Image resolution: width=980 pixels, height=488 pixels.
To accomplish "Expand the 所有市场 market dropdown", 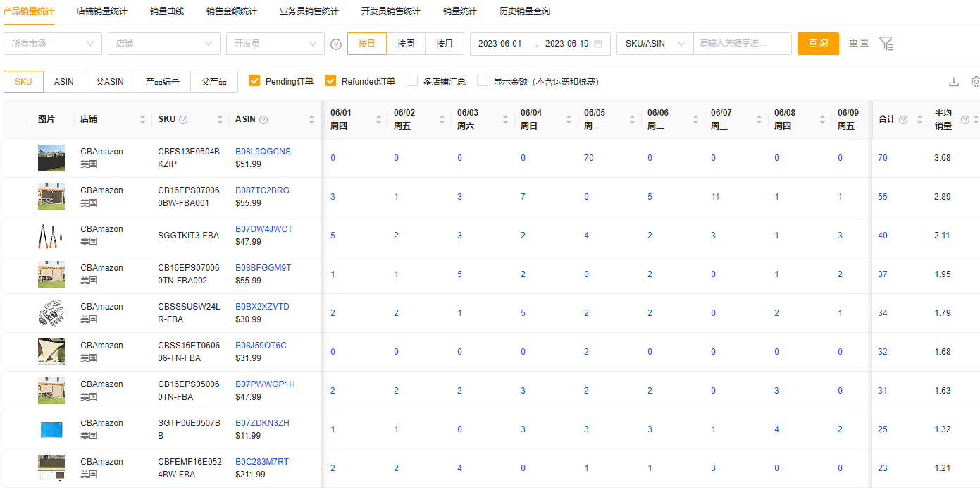I will click(53, 44).
